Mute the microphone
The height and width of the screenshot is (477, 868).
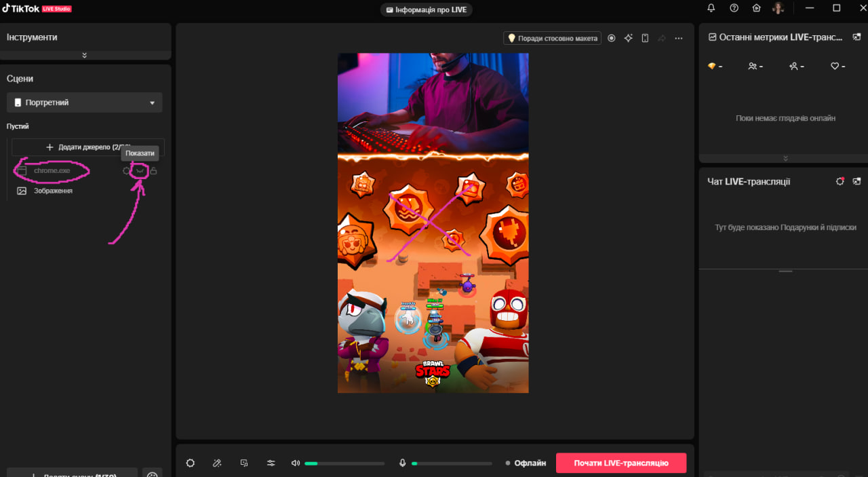pyautogui.click(x=403, y=463)
